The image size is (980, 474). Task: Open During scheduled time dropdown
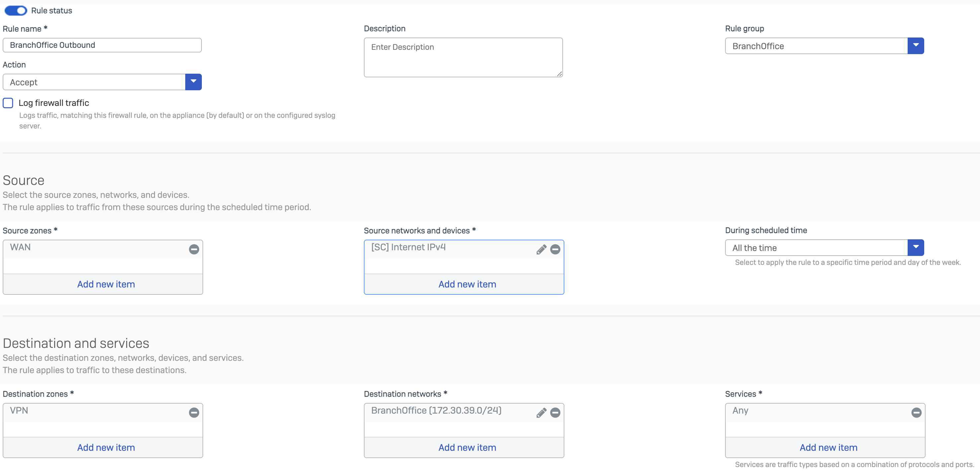pyautogui.click(x=915, y=248)
